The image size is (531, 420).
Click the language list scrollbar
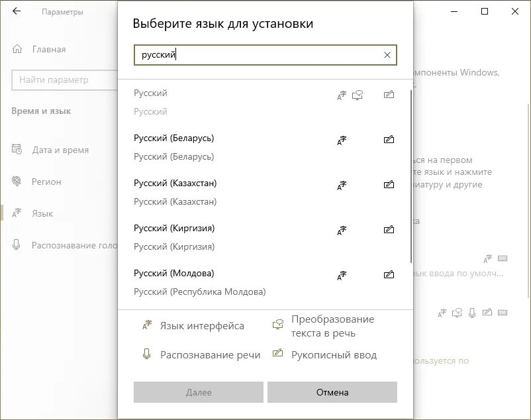pyautogui.click(x=411, y=176)
